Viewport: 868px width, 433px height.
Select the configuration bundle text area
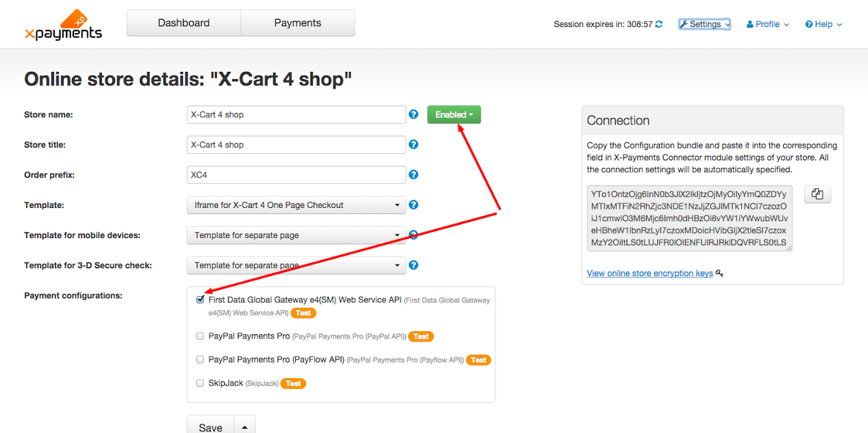690,218
